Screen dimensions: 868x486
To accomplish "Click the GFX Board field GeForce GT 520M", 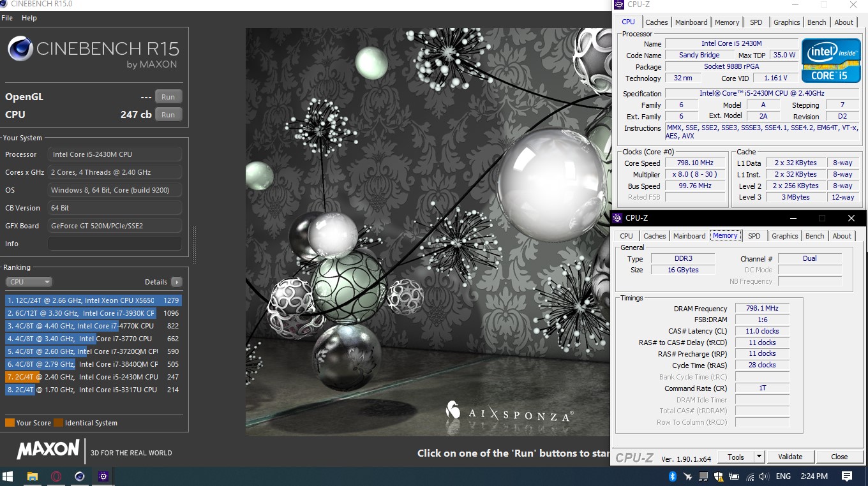I will [115, 226].
